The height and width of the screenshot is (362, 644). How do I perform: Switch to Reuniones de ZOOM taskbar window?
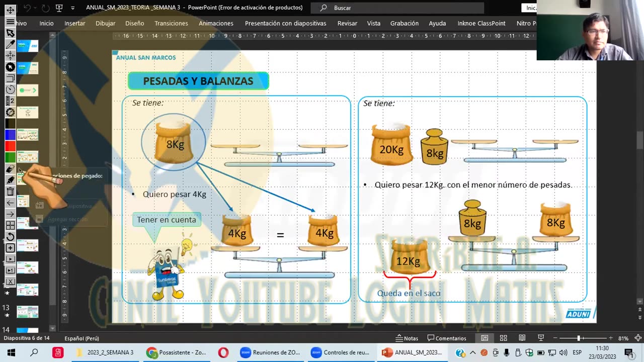271,352
